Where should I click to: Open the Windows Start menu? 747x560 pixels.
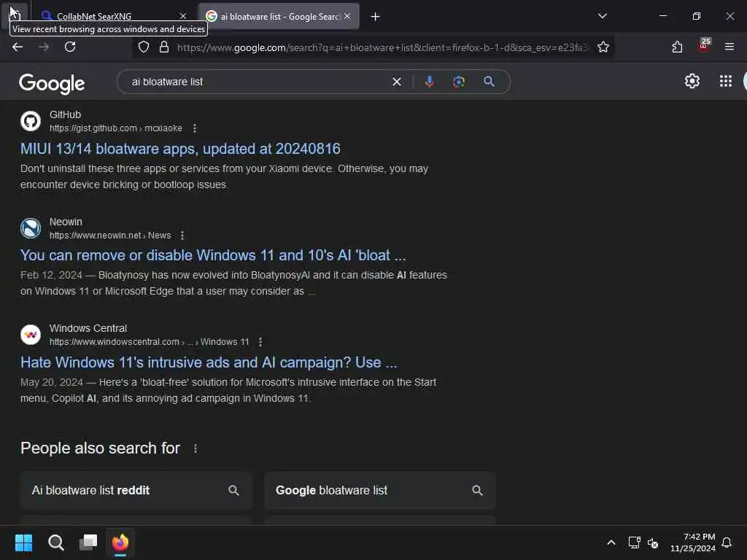(23, 542)
